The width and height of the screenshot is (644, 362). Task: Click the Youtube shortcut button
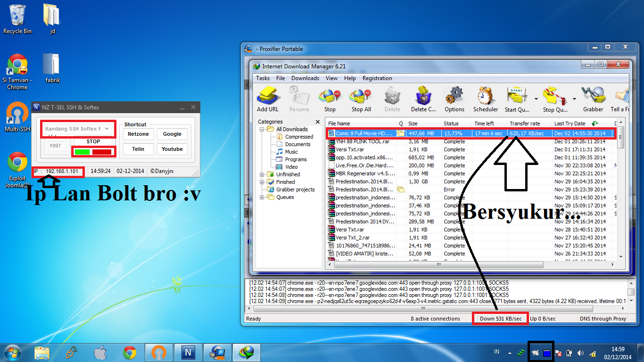(172, 149)
